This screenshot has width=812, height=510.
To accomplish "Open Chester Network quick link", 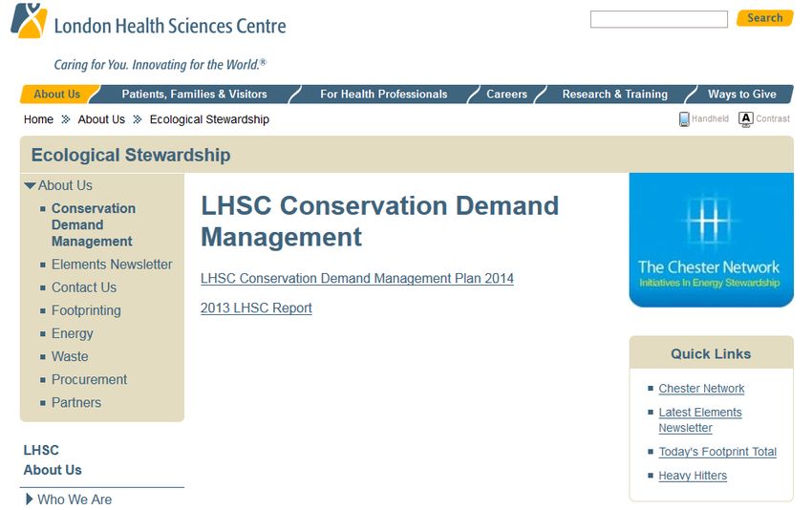I will [701, 389].
